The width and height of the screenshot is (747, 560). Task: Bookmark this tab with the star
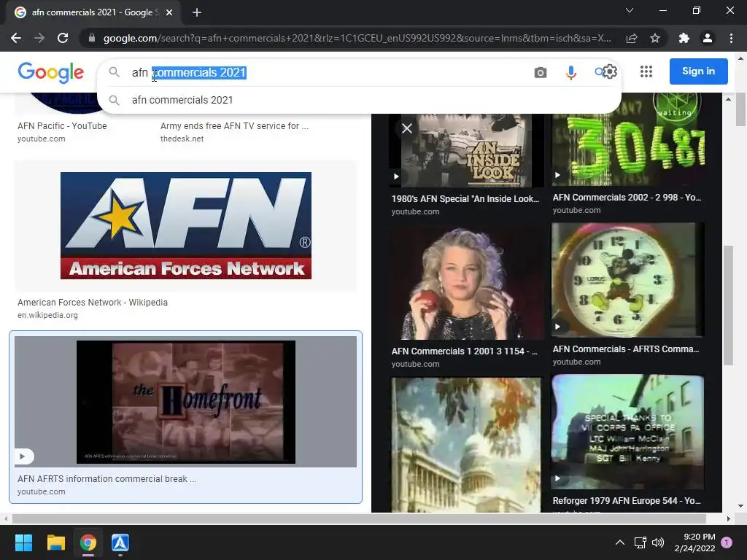point(655,38)
